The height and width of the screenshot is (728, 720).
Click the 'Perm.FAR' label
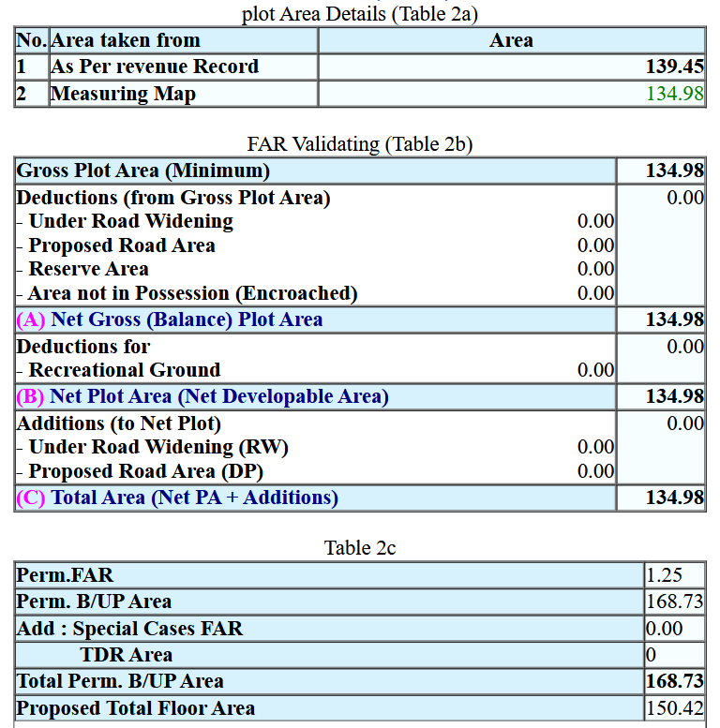(x=65, y=575)
